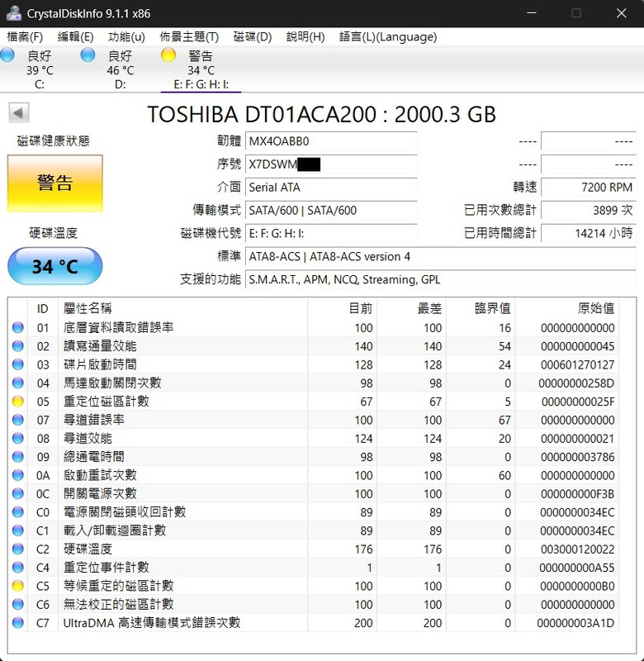
Task: Click raw value 000000003A1D
Action: tap(575, 623)
